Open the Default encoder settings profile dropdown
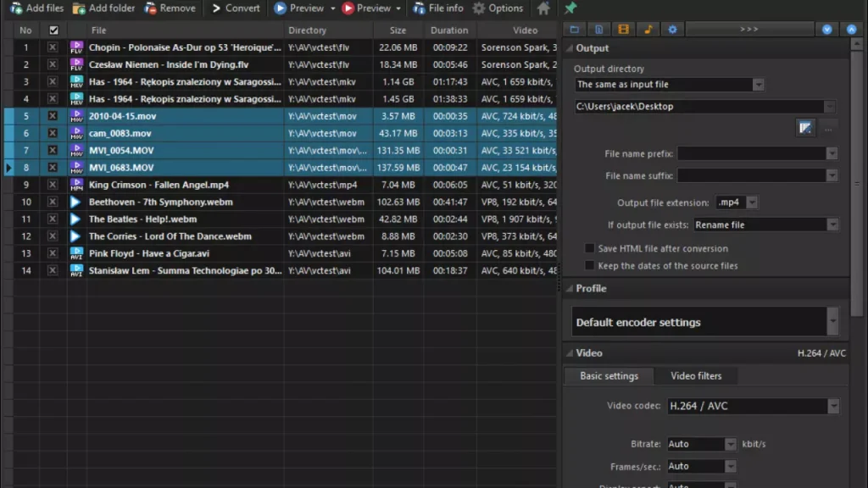Screen dimensions: 868x488 click(832, 321)
